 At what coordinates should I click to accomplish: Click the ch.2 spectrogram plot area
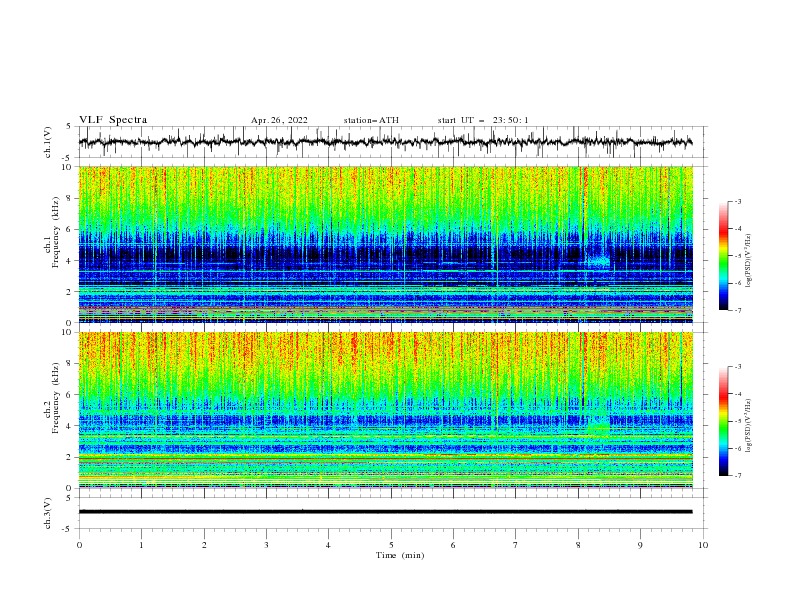coord(385,410)
